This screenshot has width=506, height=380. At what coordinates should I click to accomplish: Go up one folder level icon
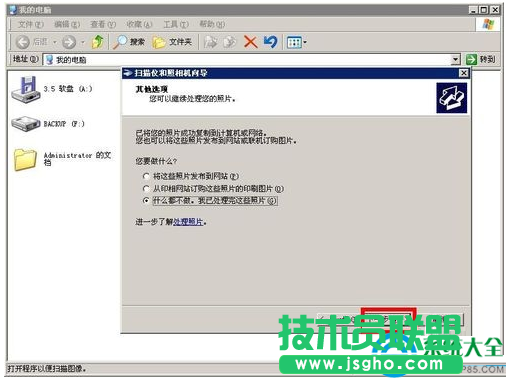(x=98, y=42)
